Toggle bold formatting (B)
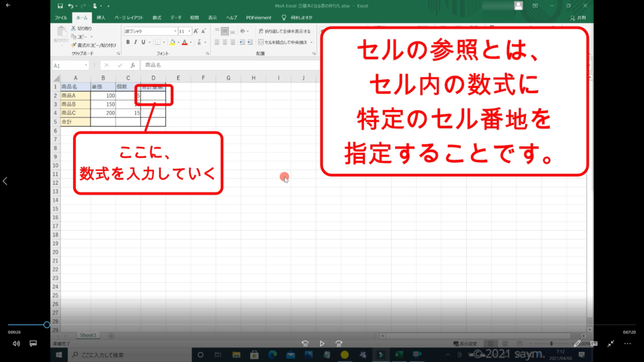Viewport: 644px width, 362px height. click(x=128, y=42)
